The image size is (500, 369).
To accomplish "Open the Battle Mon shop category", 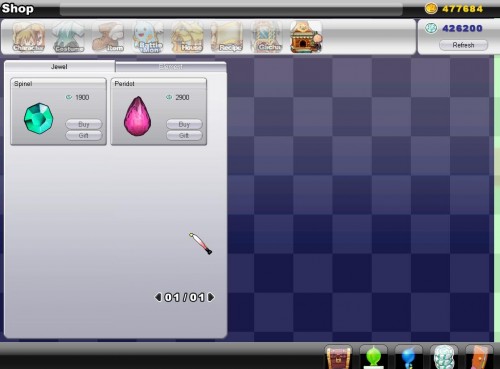I will [148, 37].
